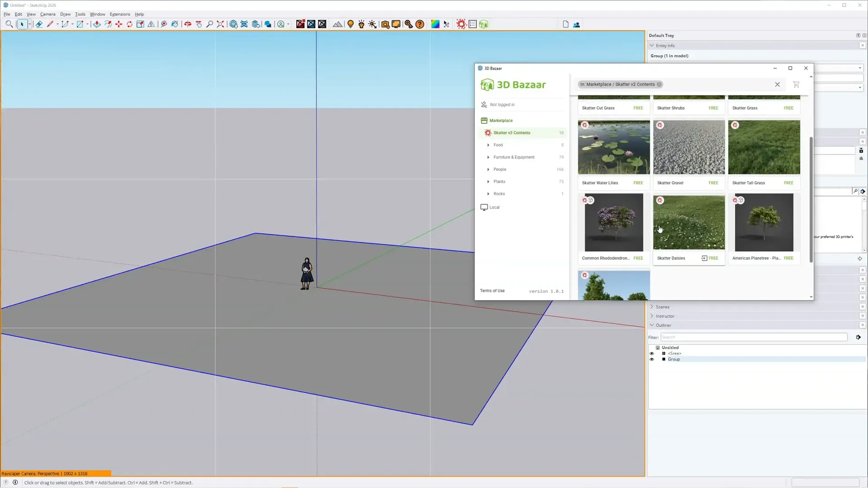Open the Skatter Daisies thumbnail
The width and height of the screenshot is (868, 488).
point(689,222)
